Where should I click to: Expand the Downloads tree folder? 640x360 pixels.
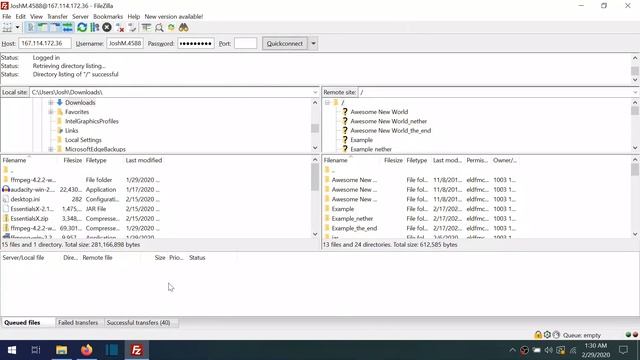tap(51, 102)
